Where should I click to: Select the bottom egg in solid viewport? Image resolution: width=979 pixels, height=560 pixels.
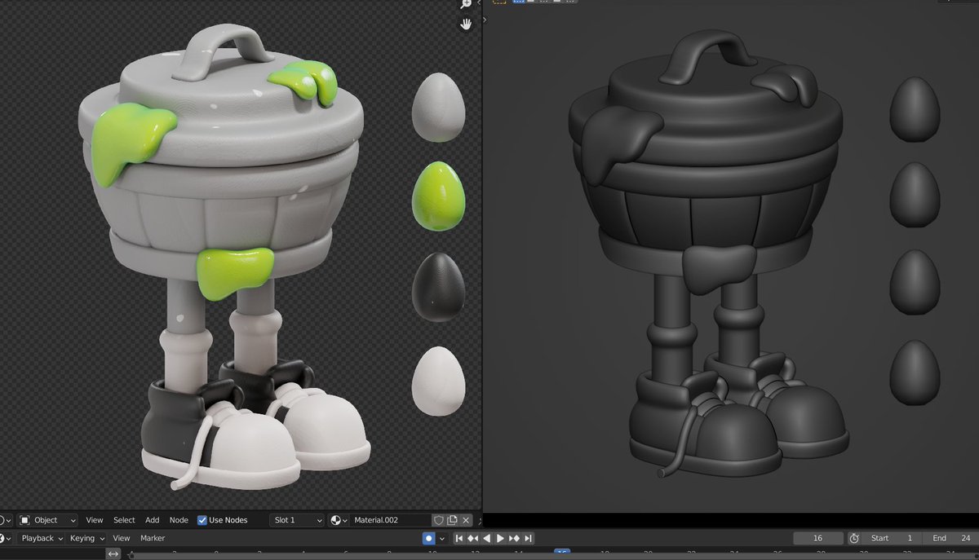pyautogui.click(x=915, y=372)
